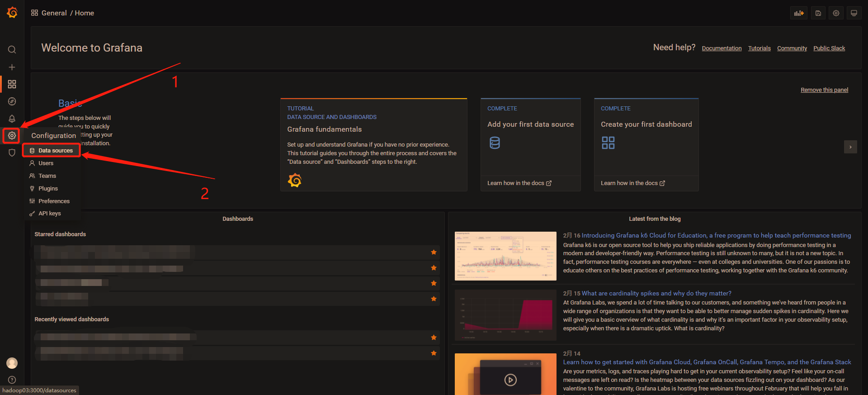868x395 pixels.
Task: Toggle star on second recently viewed dashboard
Action: pyautogui.click(x=434, y=353)
